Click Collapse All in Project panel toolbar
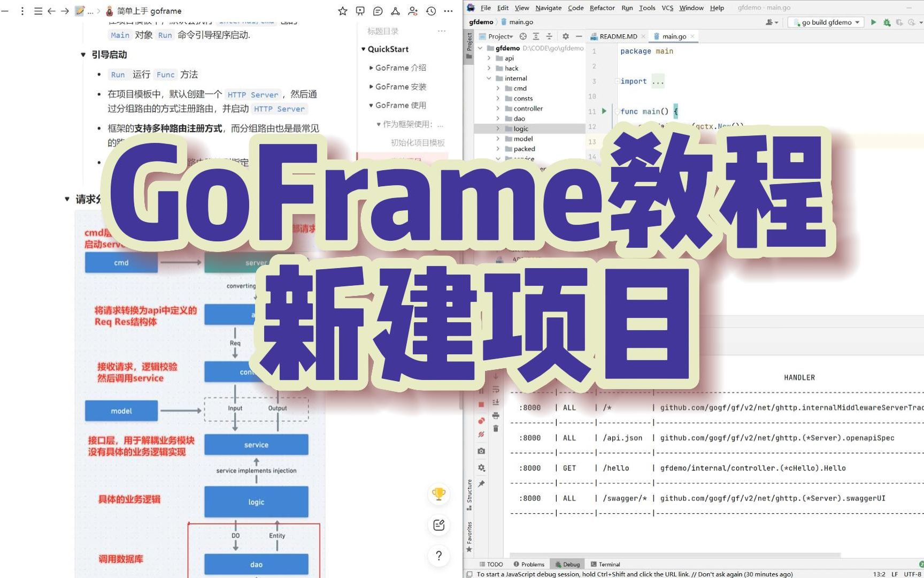 coord(549,36)
